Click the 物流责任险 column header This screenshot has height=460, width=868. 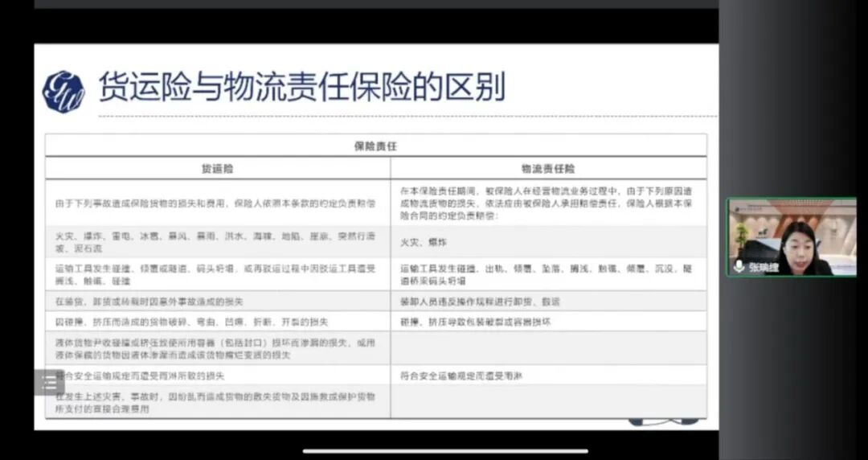tap(548, 169)
